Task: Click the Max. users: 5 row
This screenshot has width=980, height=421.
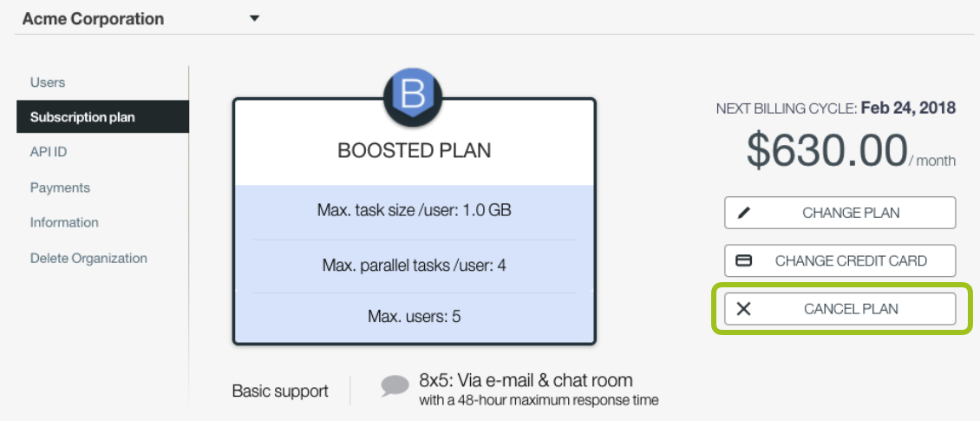Action: pos(415,317)
